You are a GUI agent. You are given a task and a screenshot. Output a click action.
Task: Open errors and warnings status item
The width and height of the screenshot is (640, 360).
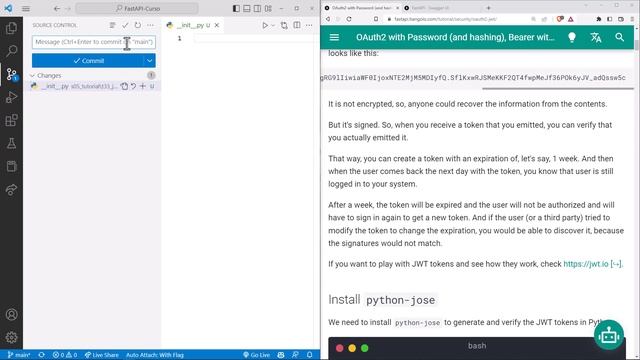click(x=65, y=355)
